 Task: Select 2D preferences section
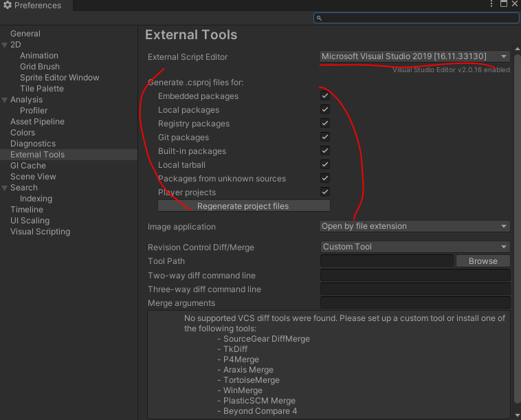coord(16,45)
